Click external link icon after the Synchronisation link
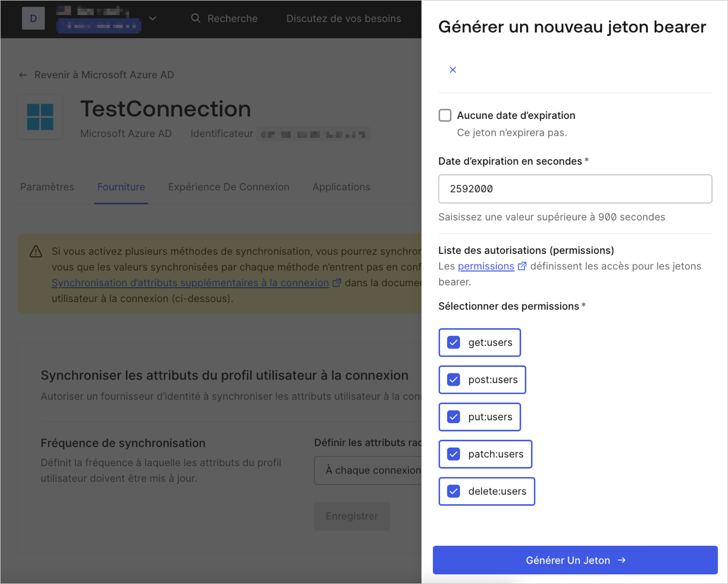728x584 pixels. pos(337,282)
